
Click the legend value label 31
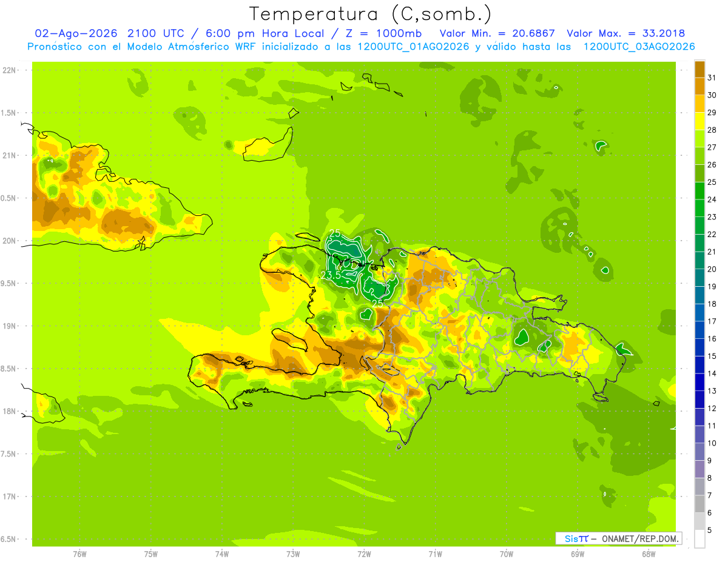pyautogui.click(x=712, y=78)
